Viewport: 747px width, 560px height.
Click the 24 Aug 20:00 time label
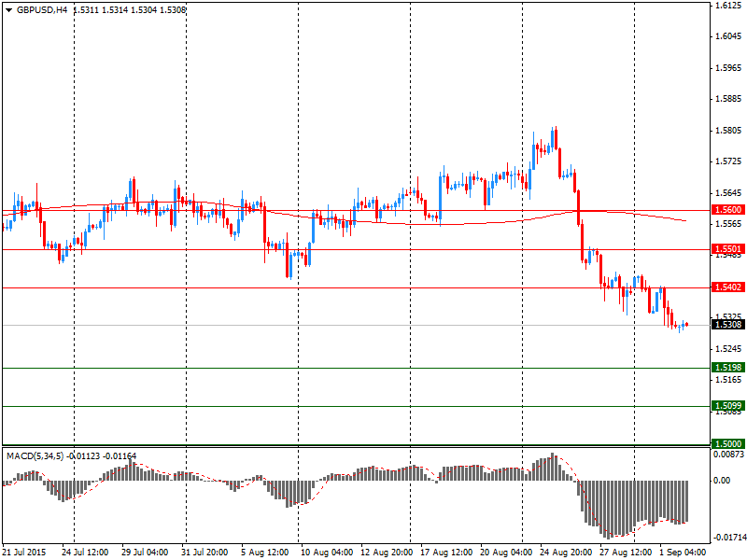point(566,553)
